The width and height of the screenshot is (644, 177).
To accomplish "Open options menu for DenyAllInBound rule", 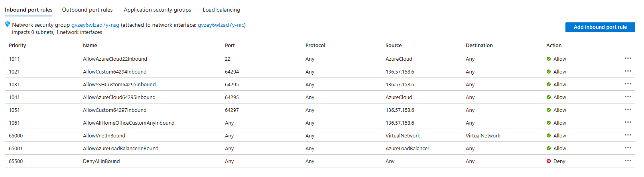I will 628,161.
